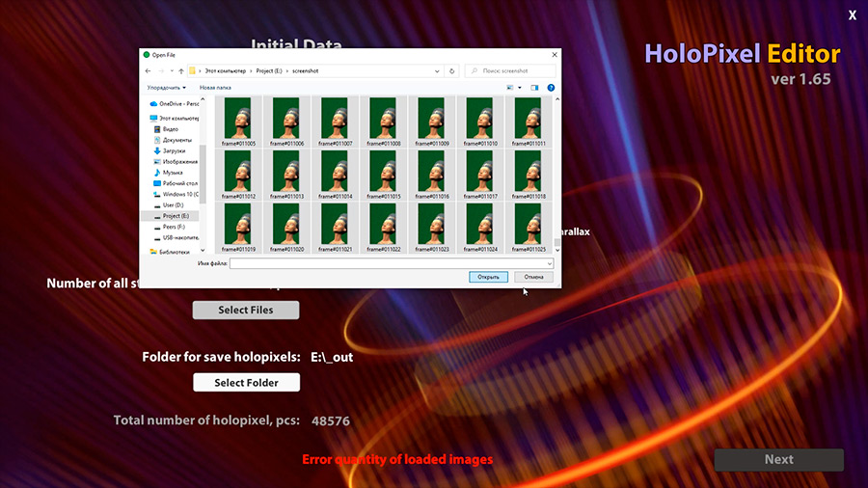Image resolution: width=868 pixels, height=488 pixels.
Task: Select the Загрузки downloads folder
Action: 174,150
